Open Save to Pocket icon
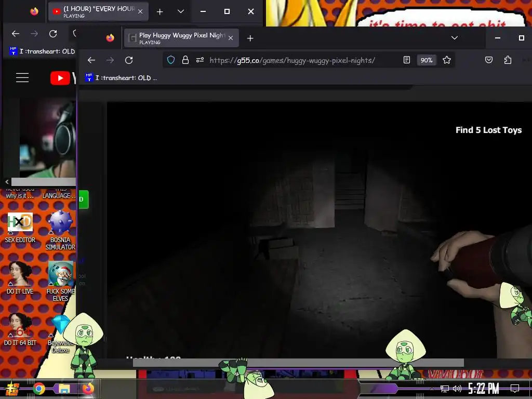Viewport: 532px width, 399px height. coord(488,60)
